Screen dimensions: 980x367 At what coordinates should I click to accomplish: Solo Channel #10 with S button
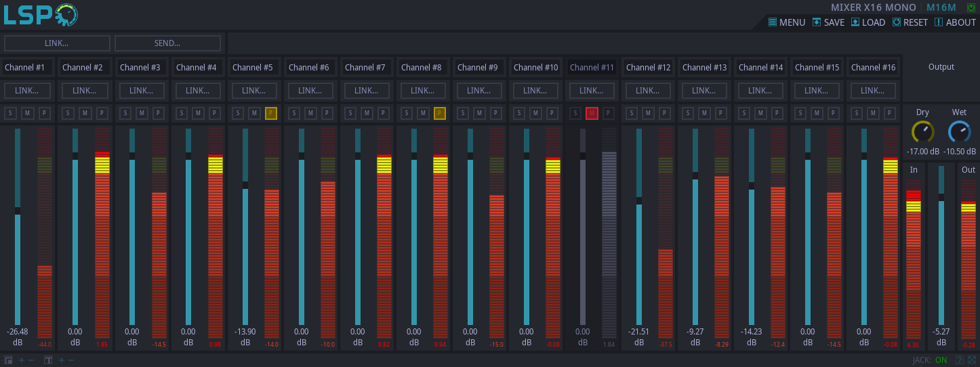[x=519, y=113]
